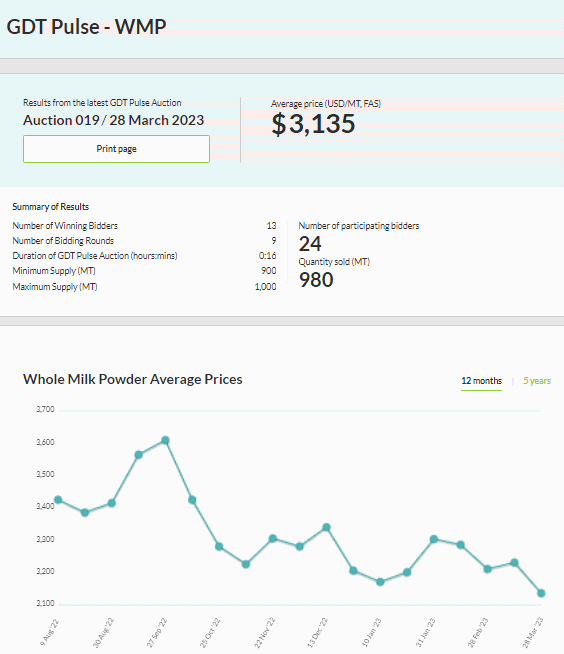Click the participating bidders value 24
Viewport: 564px width, 654px height.
310,244
